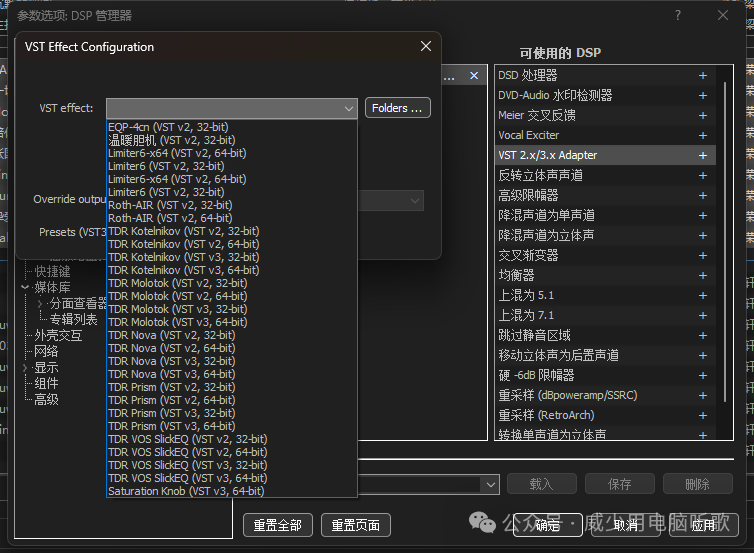The image size is (754, 553).
Task: Click the plus icon beside 跳过静音区域
Action: point(702,336)
